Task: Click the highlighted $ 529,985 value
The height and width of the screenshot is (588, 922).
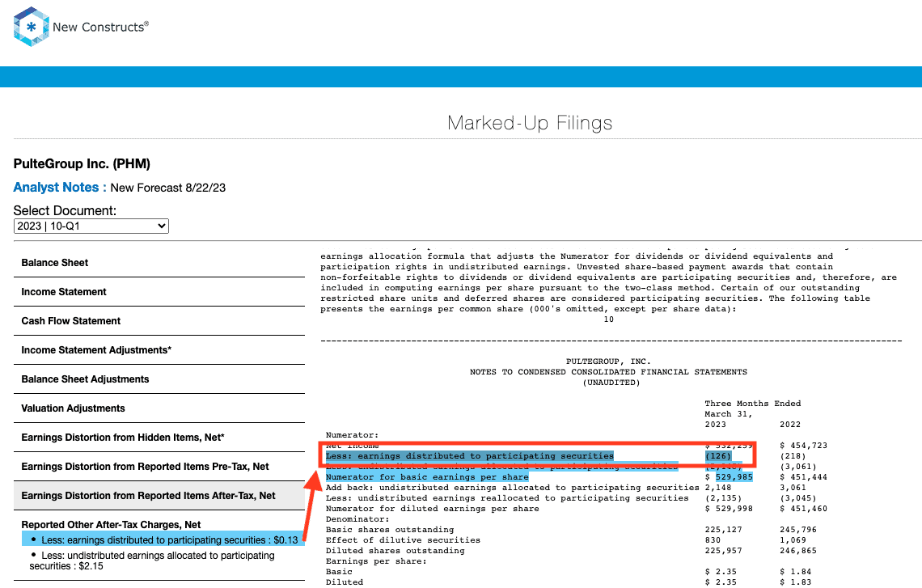Action: (730, 477)
